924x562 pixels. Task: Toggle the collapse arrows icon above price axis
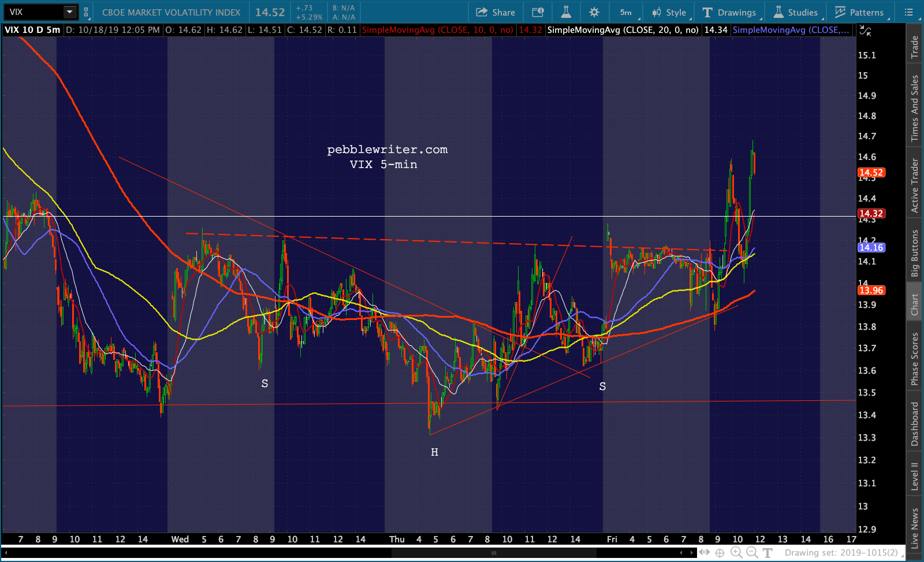pyautogui.click(x=865, y=31)
